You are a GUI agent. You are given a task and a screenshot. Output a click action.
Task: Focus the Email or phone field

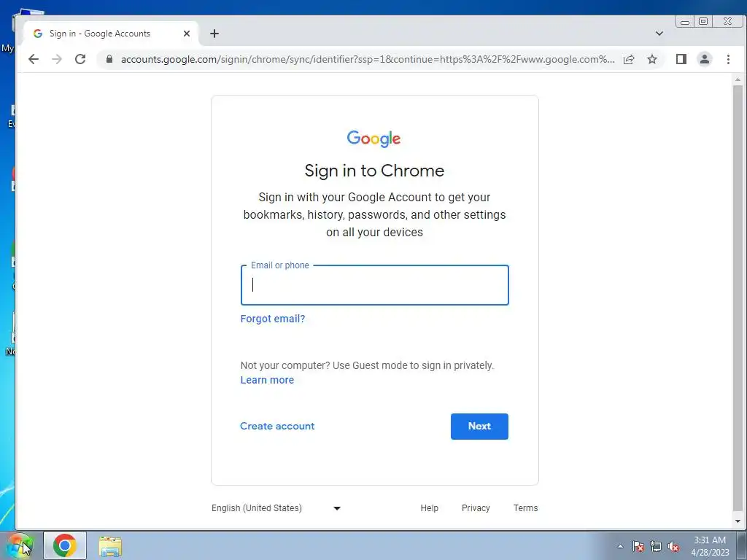click(375, 285)
